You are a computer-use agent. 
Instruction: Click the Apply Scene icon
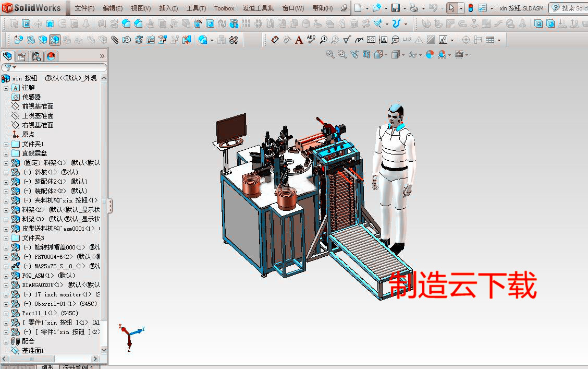tap(441, 55)
